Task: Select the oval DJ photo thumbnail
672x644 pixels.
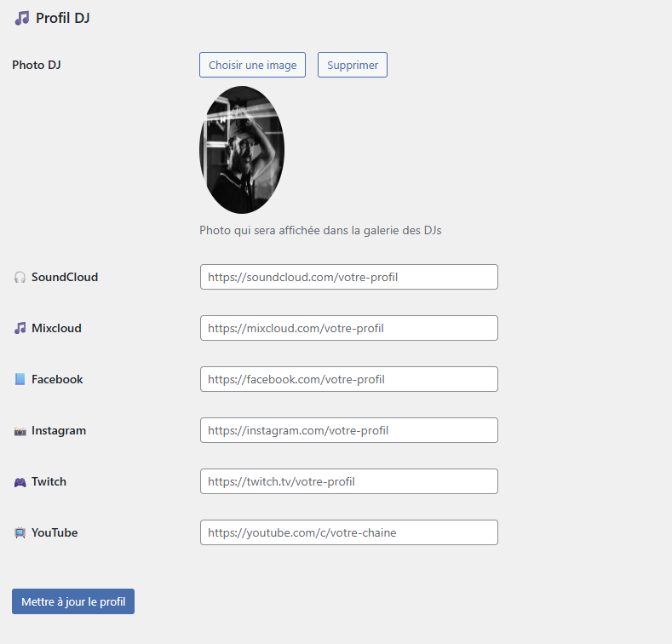Action: click(x=242, y=150)
